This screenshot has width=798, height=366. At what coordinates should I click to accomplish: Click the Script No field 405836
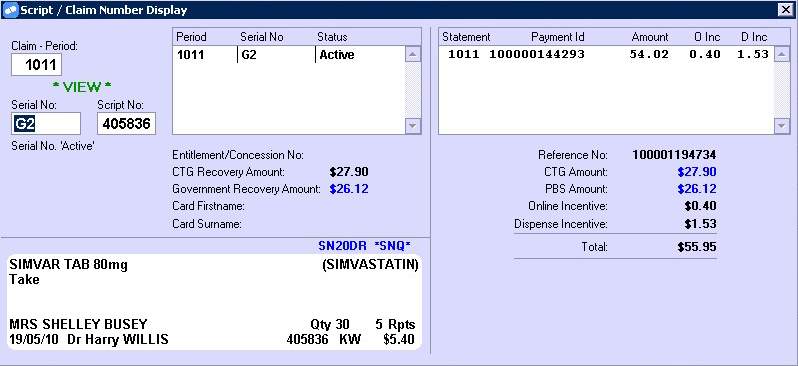tap(126, 124)
